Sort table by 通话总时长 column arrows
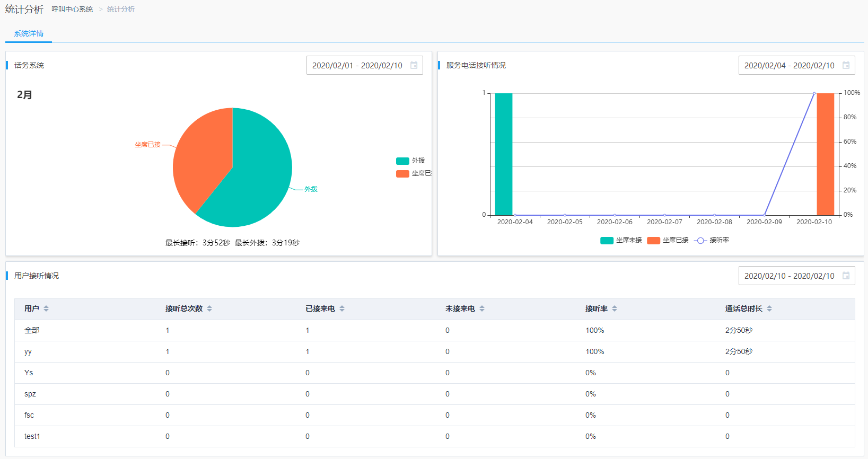 tap(769, 308)
